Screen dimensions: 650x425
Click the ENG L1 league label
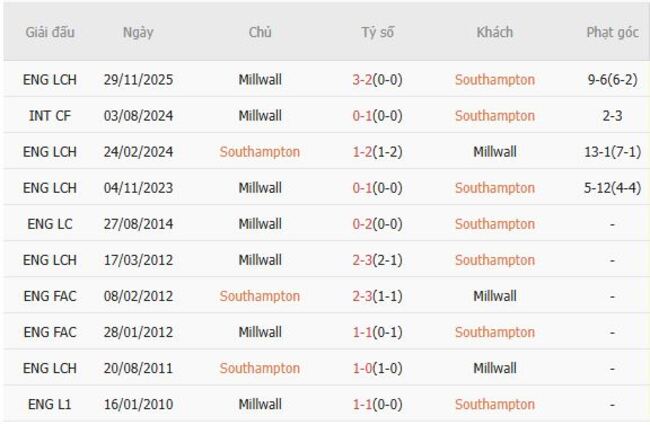(49, 404)
